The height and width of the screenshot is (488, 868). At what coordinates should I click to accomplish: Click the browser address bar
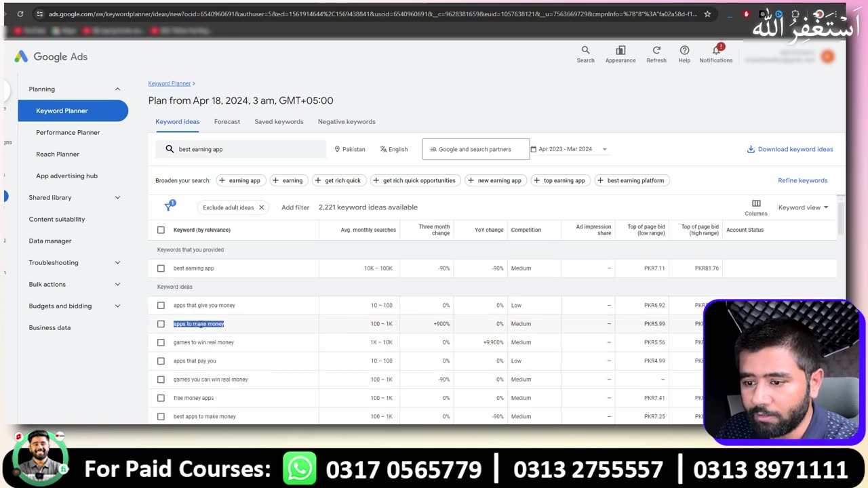click(373, 14)
